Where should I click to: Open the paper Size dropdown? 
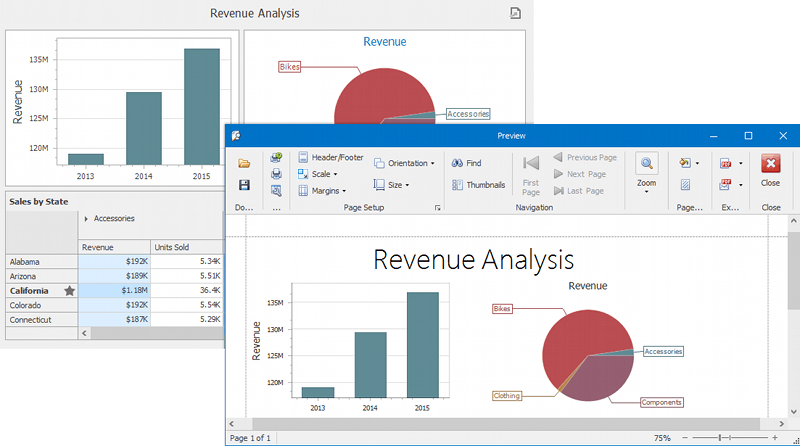(x=391, y=185)
